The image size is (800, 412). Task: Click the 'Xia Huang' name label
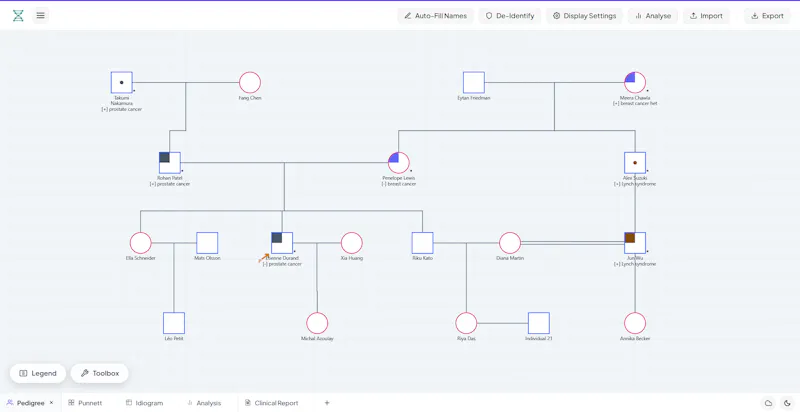pyautogui.click(x=352, y=258)
